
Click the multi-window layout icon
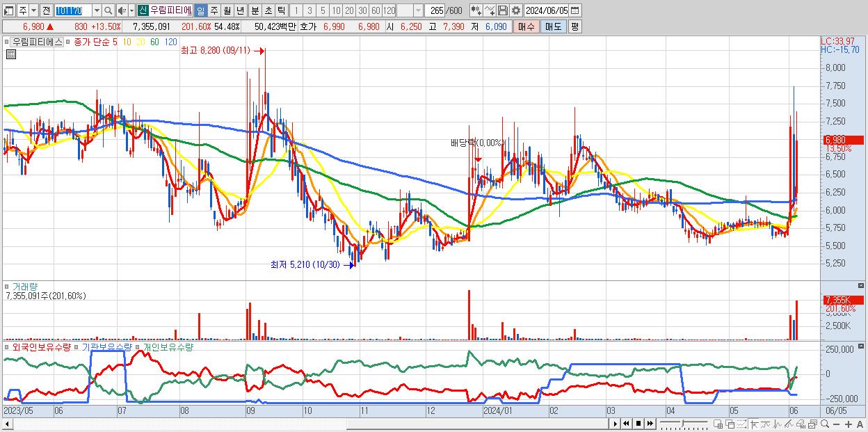(718, 424)
